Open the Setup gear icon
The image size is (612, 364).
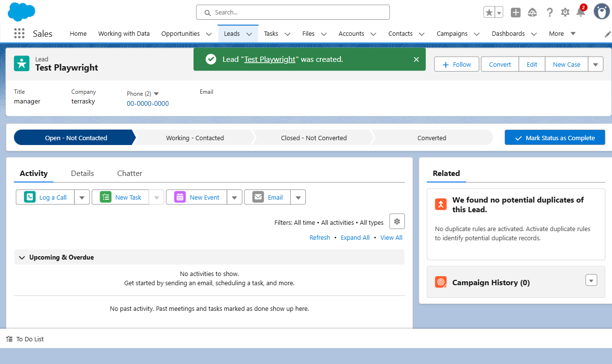pos(565,13)
